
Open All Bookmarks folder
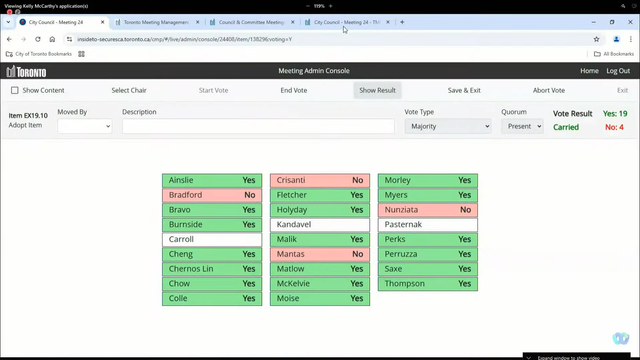(614, 54)
